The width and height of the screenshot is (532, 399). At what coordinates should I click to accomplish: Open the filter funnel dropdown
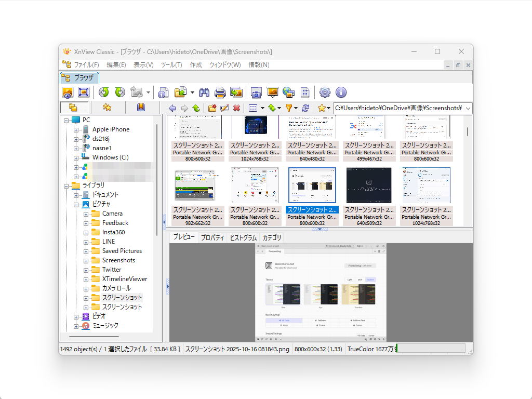coord(296,108)
